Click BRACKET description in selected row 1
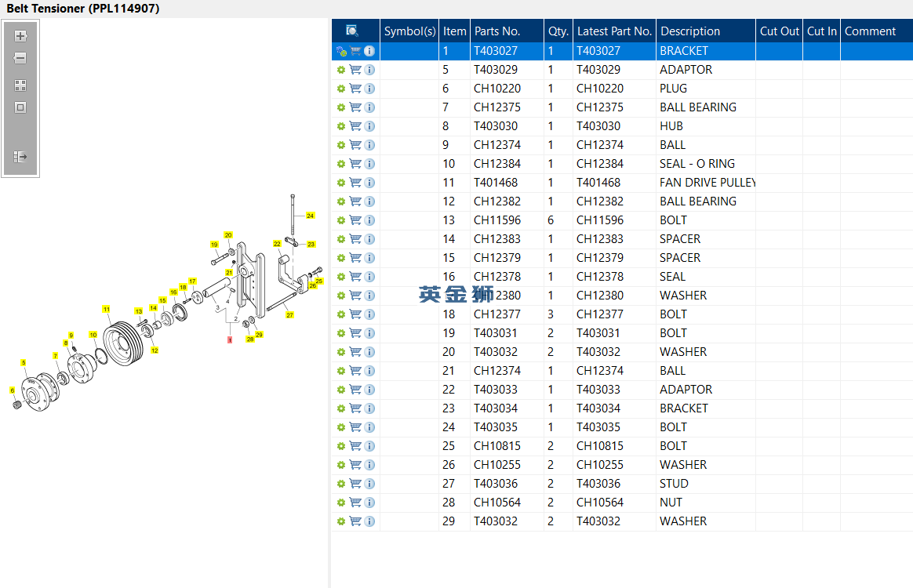The height and width of the screenshot is (588, 913). coord(684,51)
